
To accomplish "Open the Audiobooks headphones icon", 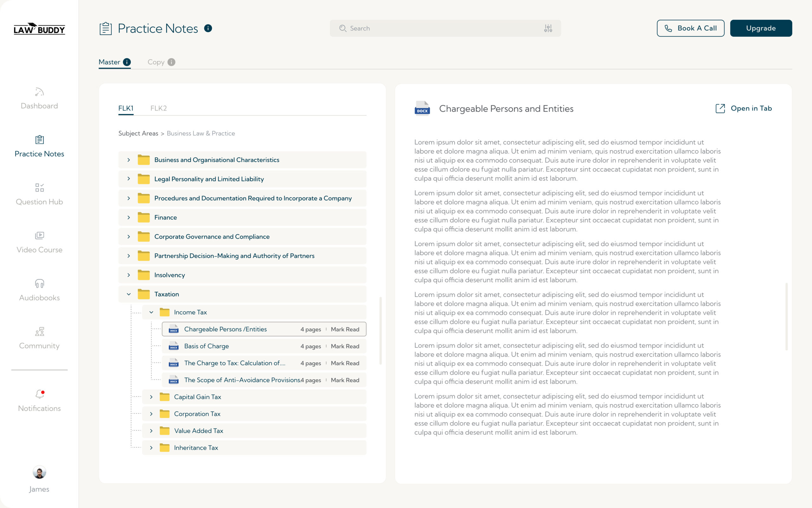I will tap(39, 284).
